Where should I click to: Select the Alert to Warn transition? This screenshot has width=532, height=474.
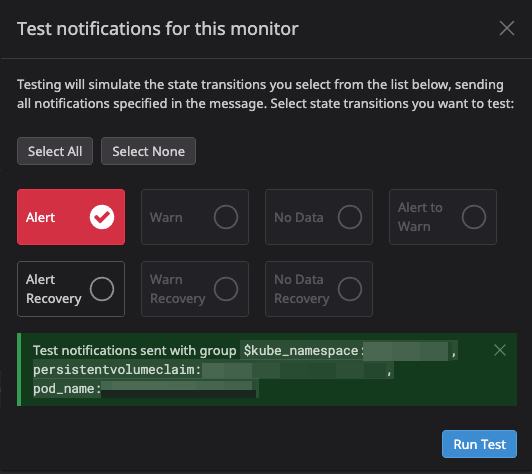click(443, 217)
